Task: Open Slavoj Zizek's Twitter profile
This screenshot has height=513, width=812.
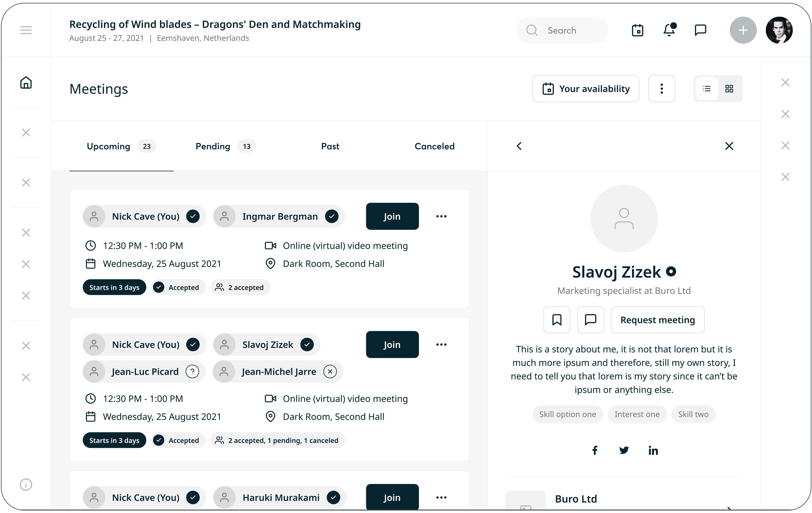Action: point(624,450)
